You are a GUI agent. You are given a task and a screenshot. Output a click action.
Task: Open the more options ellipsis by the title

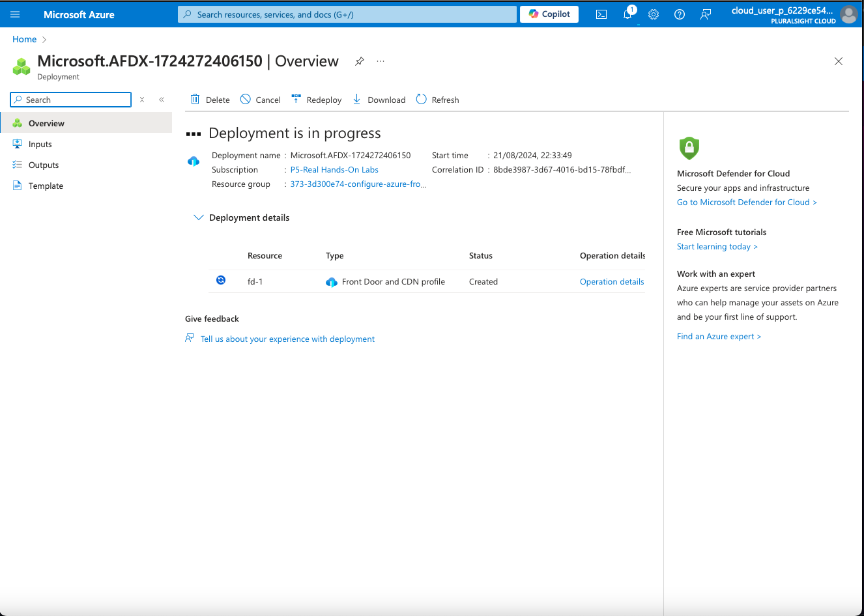381,61
